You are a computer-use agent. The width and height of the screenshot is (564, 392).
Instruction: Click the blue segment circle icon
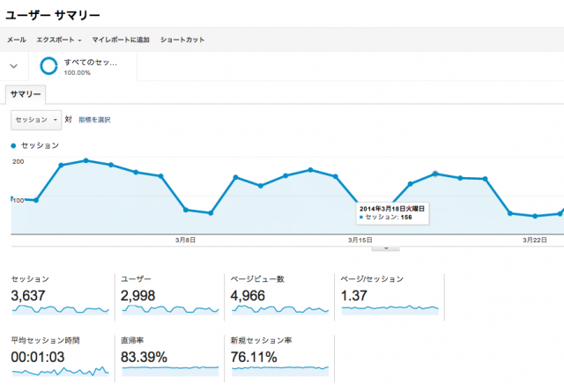tap(48, 66)
